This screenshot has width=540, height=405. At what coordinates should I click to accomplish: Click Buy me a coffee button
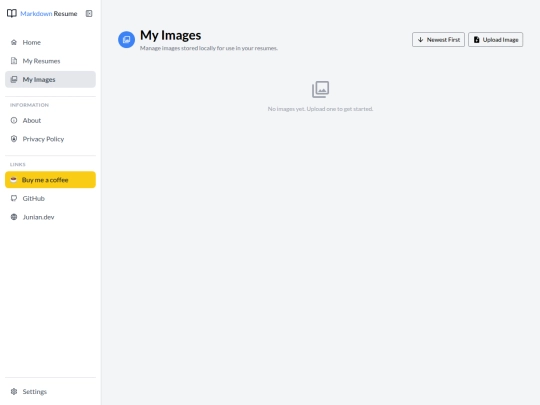(x=50, y=180)
